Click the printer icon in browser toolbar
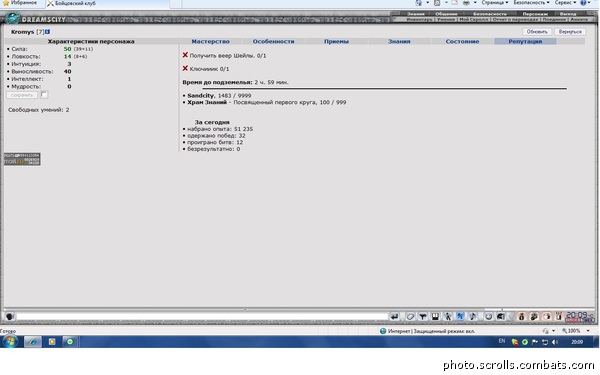This screenshot has height=375, width=600. (466, 3)
